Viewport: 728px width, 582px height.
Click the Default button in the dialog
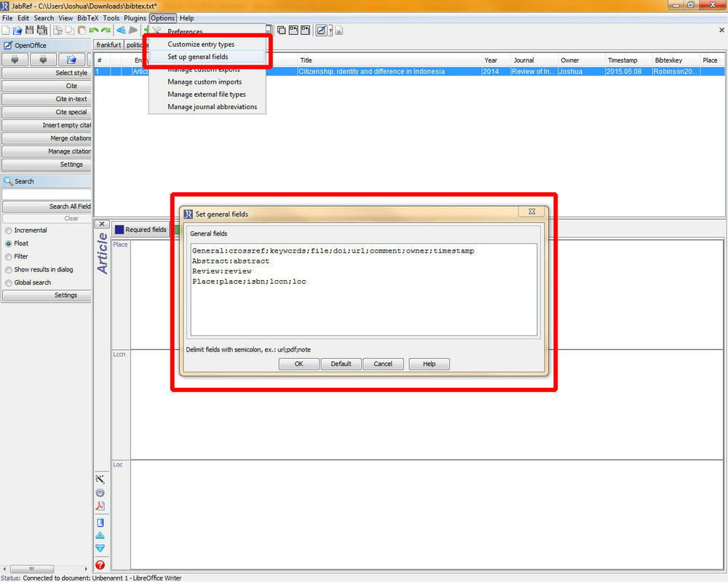tap(341, 364)
